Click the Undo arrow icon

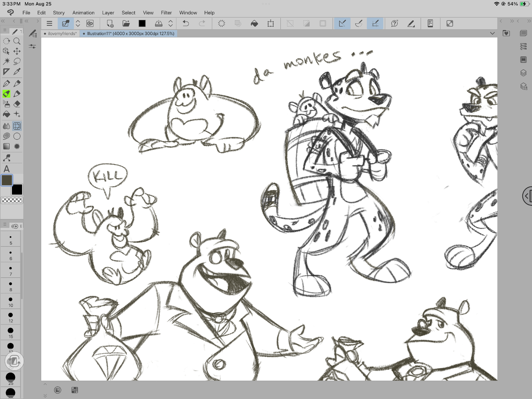click(186, 23)
